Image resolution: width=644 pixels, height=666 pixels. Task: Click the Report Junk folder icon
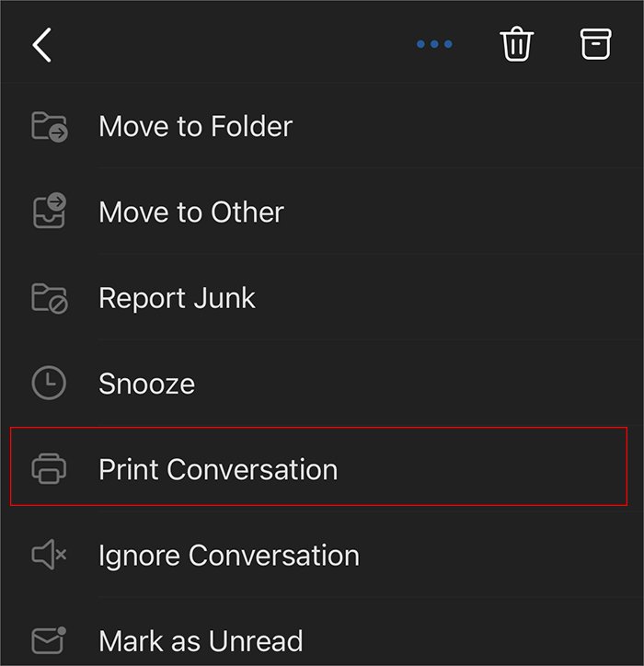pos(50,298)
